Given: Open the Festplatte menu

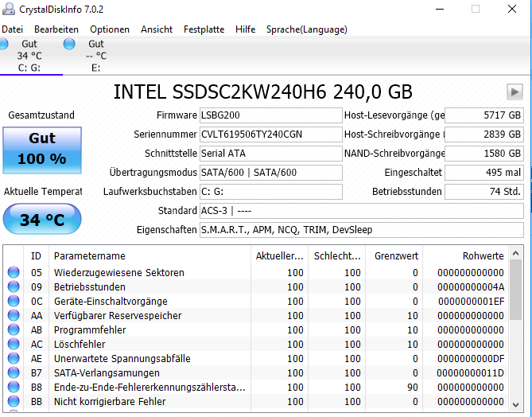Looking at the screenshot, I should pyautogui.click(x=204, y=29).
